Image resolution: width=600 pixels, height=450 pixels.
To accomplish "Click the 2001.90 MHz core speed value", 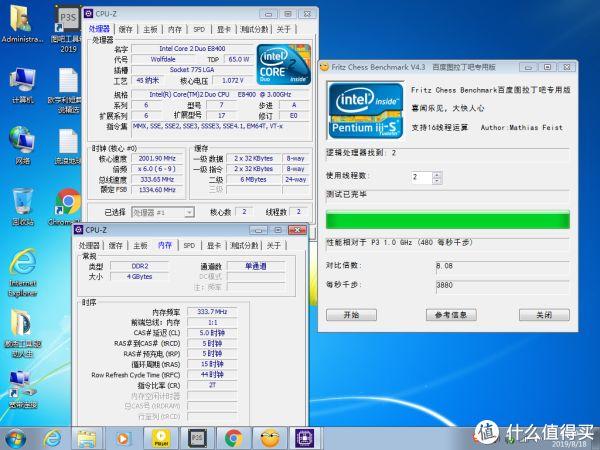I will (x=157, y=158).
